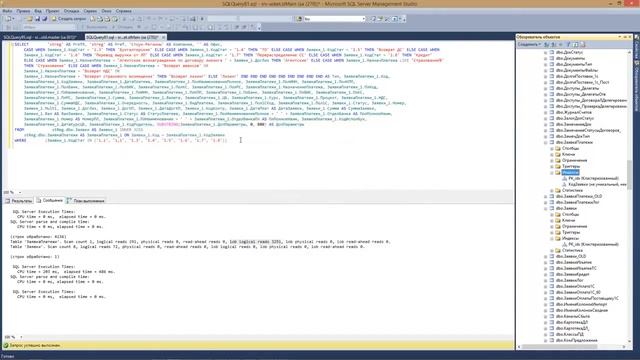This screenshot has width=640, height=360.
Task: Select PK_ids index under dbo.ЗаявкаПлатежи
Action: pos(593,178)
